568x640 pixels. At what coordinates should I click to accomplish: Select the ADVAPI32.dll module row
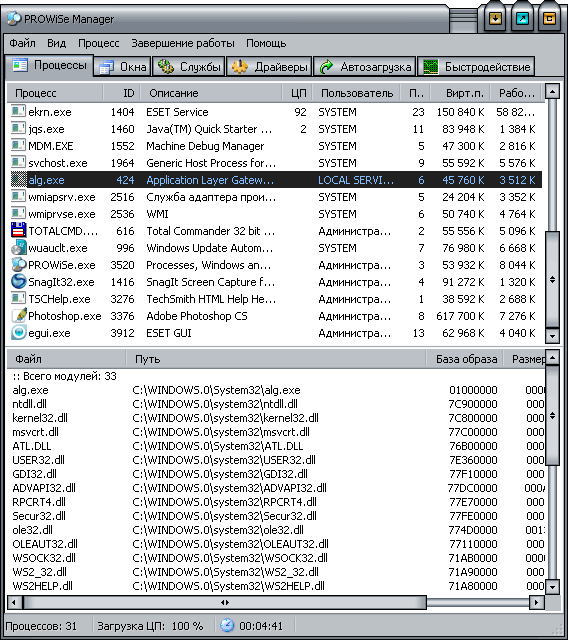coord(276,488)
